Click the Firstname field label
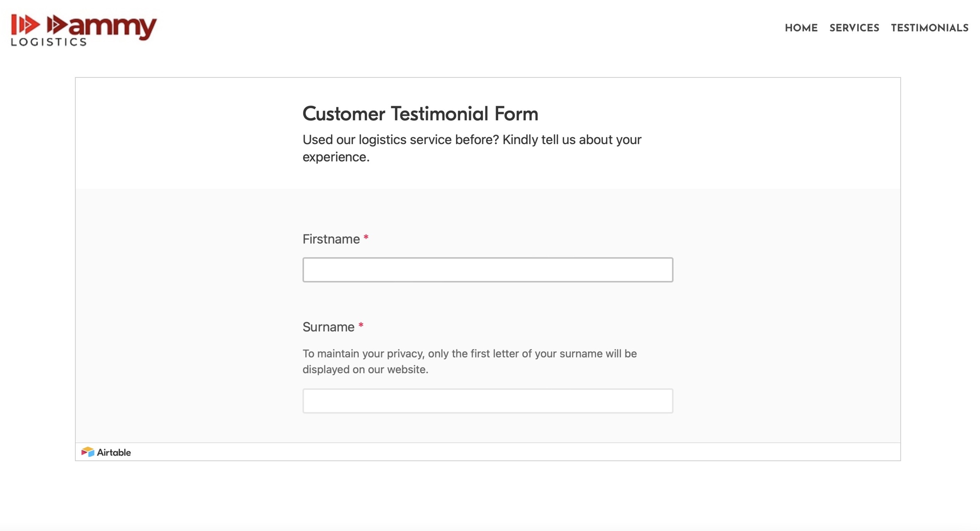 (331, 239)
